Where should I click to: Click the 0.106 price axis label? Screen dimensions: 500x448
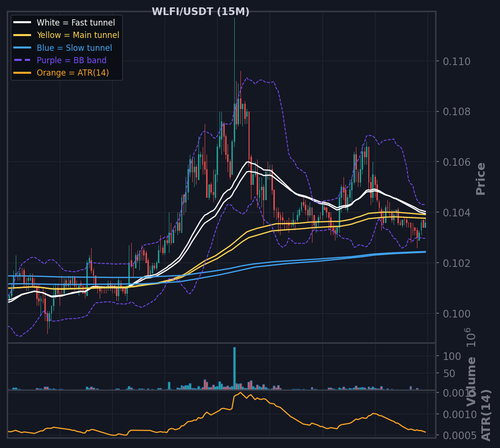(x=456, y=162)
